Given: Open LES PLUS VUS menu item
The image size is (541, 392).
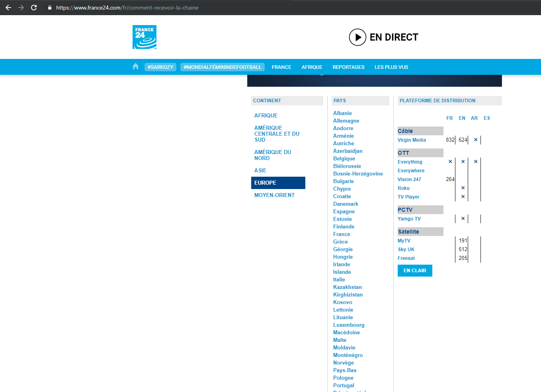Looking at the screenshot, I should pyautogui.click(x=391, y=67).
